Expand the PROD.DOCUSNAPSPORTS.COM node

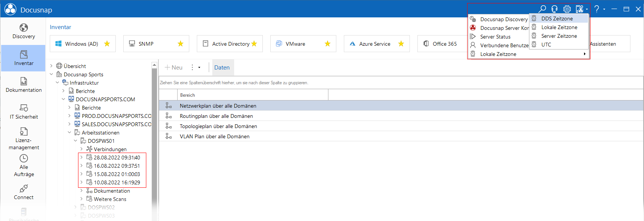coord(69,116)
